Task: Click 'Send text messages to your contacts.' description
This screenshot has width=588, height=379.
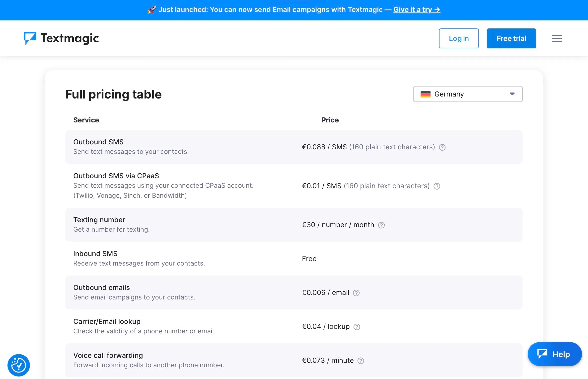Action: [x=131, y=152]
